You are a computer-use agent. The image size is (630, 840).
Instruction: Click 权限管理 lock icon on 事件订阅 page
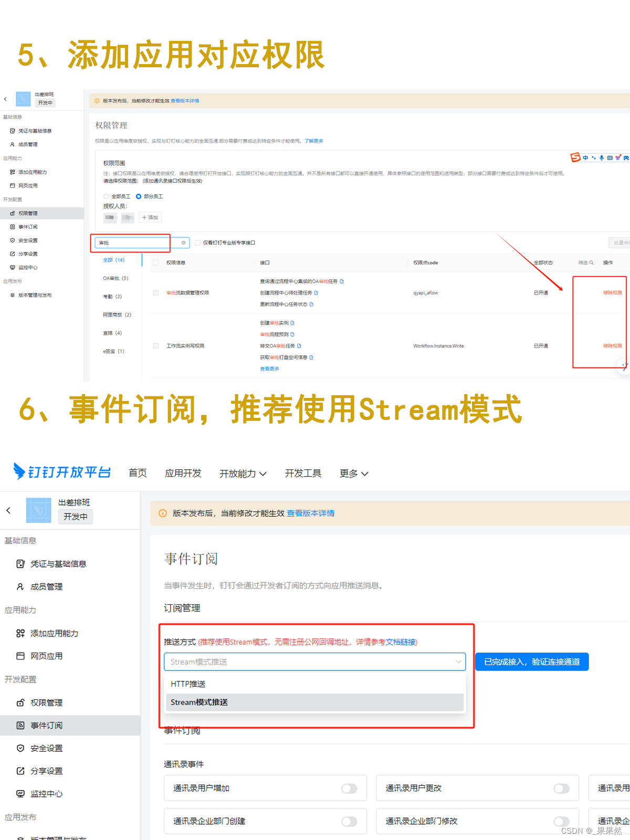tap(20, 702)
